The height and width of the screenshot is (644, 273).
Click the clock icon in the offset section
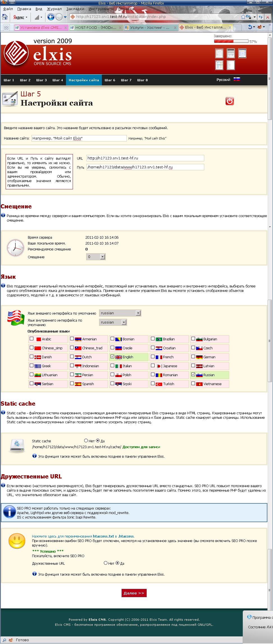click(15, 248)
